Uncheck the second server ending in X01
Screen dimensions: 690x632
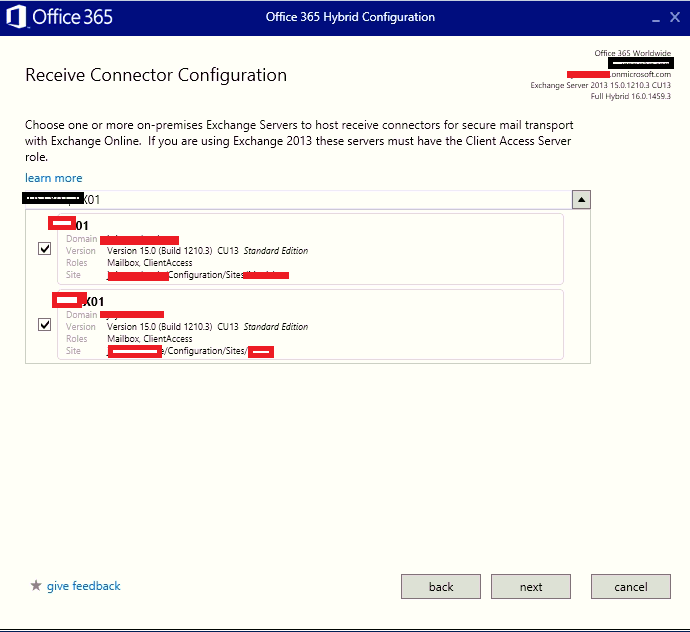(x=44, y=325)
